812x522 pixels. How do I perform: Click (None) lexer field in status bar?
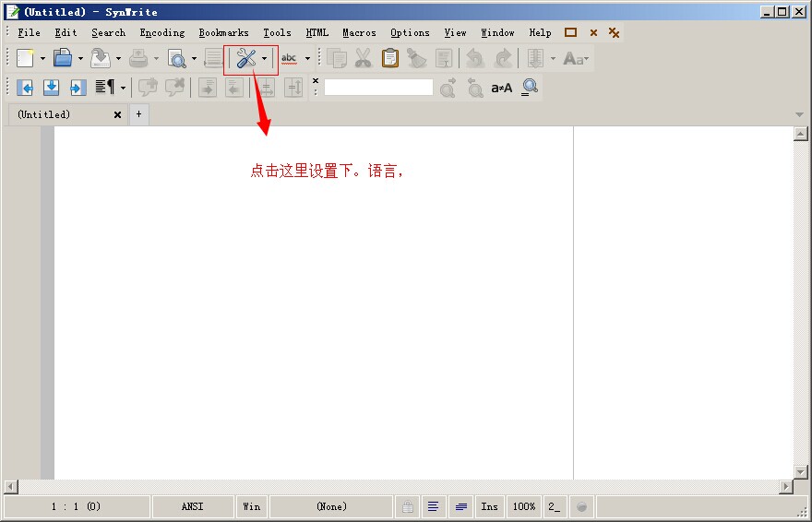click(331, 506)
